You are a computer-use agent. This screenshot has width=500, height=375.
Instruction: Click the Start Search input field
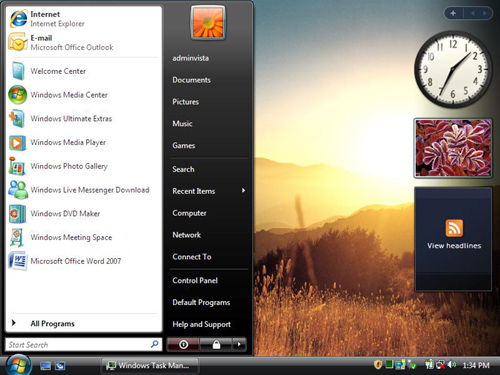[x=83, y=345]
